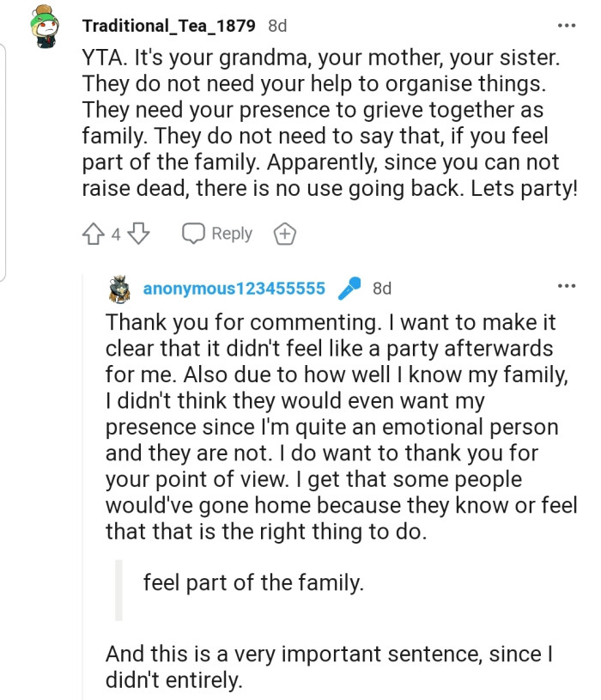Click the award plus icon beside Reply
This screenshot has width=601, height=700.
click(x=284, y=234)
